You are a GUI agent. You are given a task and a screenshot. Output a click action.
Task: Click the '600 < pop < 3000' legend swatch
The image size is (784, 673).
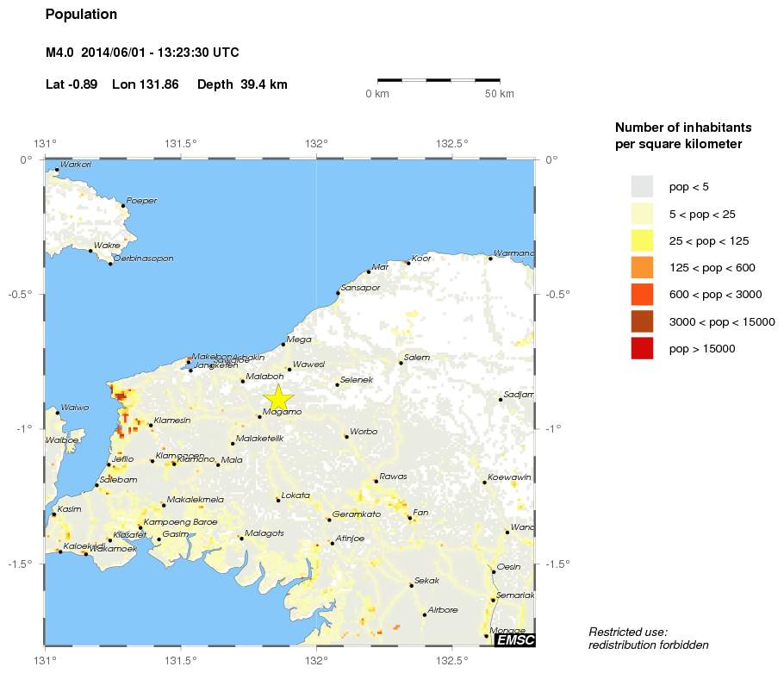click(642, 294)
